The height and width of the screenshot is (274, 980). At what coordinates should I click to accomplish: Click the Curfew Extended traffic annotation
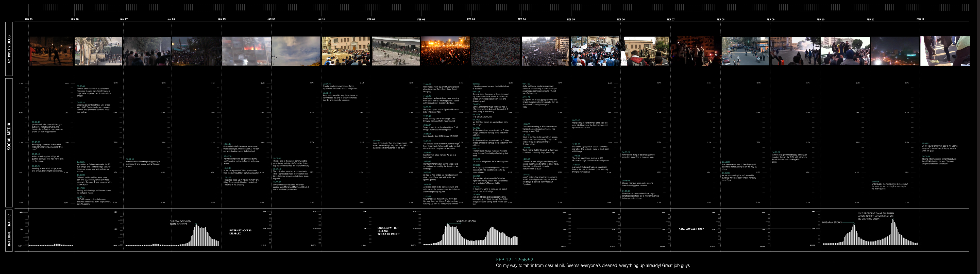point(180,223)
